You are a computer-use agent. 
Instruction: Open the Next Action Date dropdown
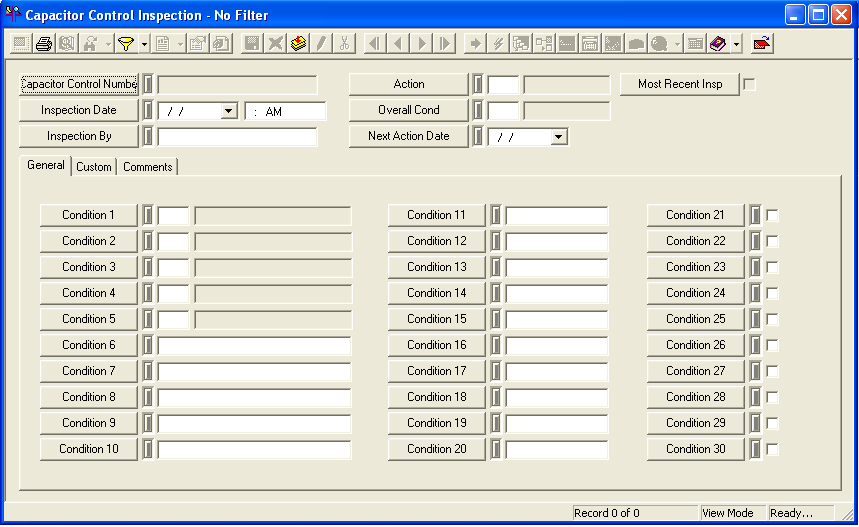click(558, 137)
